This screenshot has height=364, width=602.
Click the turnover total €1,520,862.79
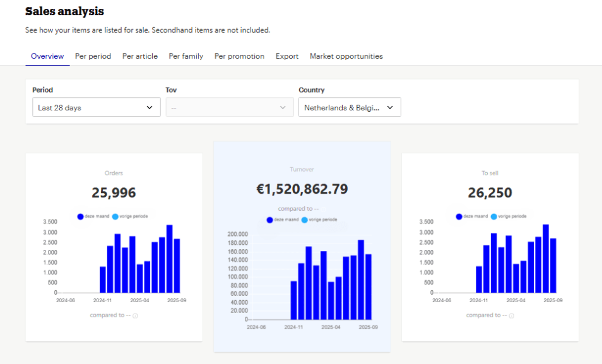tap(302, 189)
